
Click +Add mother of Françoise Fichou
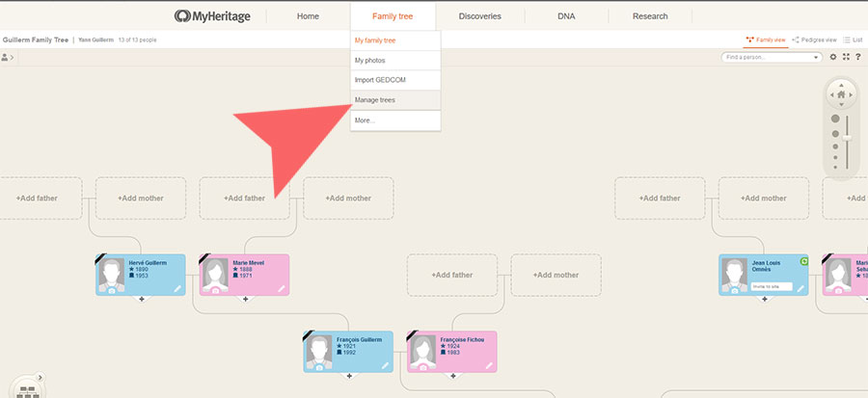click(556, 275)
